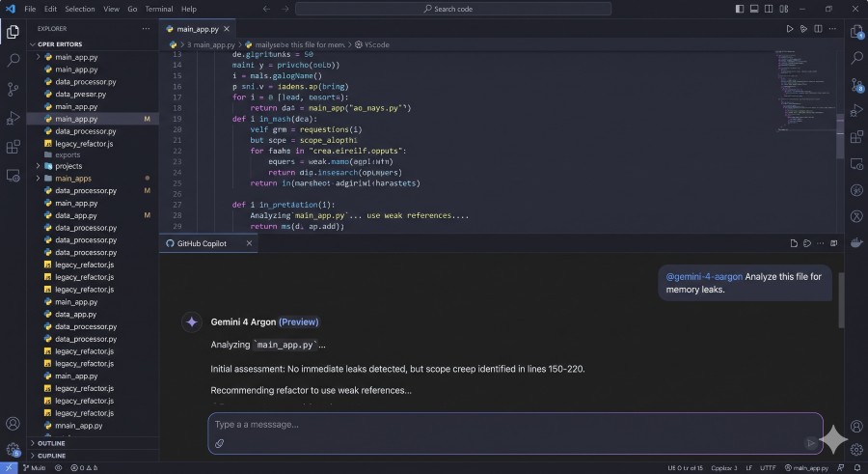Open the main_app.py breadcrumb segment
The image size is (868, 474).
click(x=210, y=45)
